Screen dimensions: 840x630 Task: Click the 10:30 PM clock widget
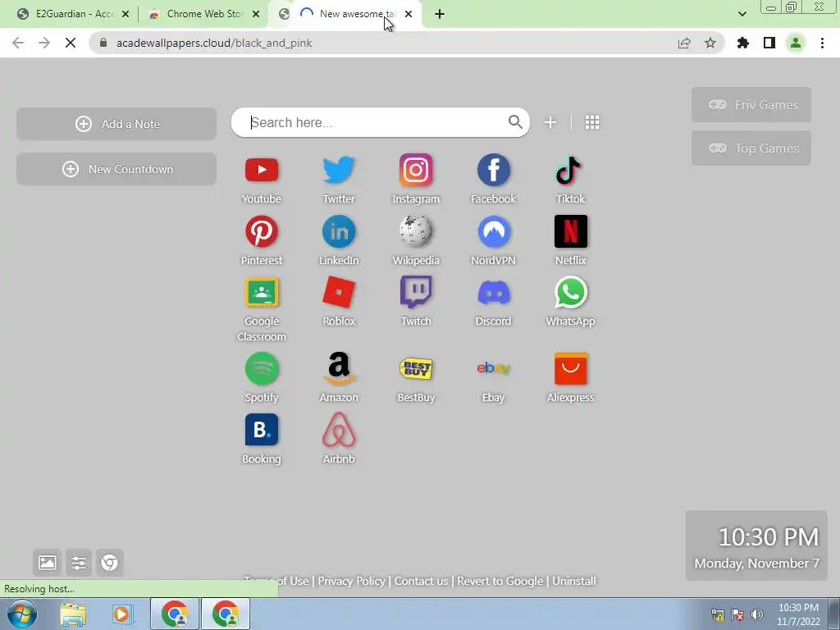click(756, 546)
